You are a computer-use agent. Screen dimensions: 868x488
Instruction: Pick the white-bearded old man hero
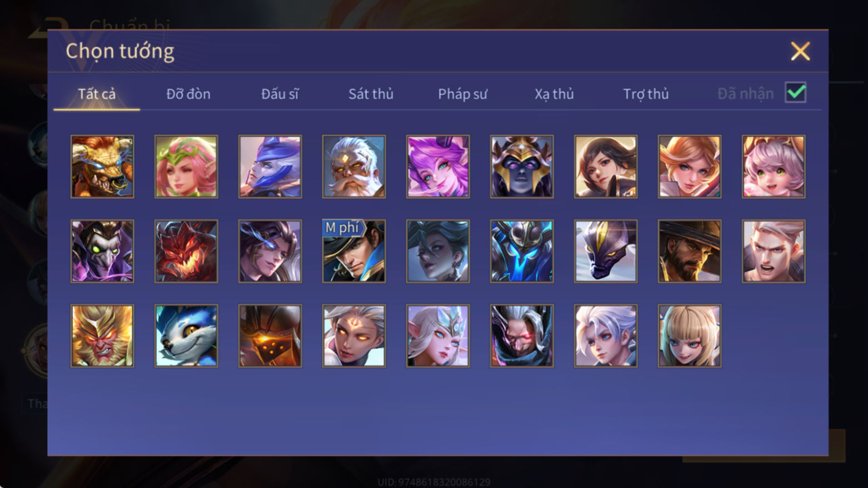click(354, 167)
